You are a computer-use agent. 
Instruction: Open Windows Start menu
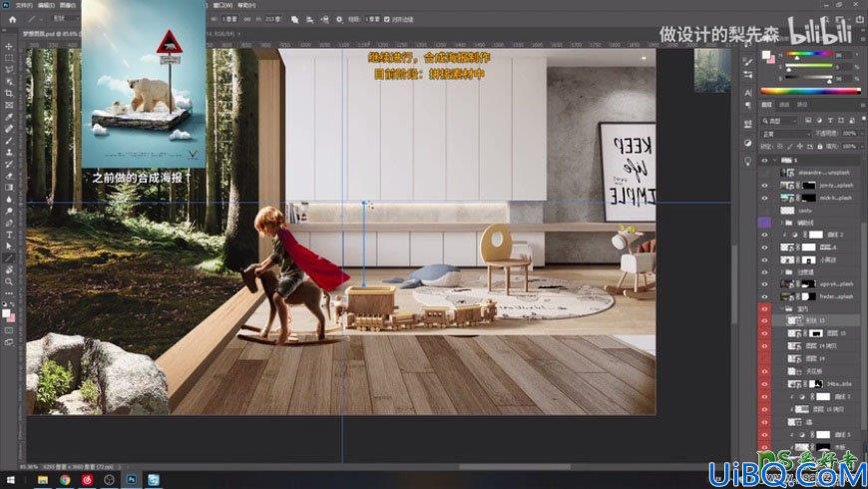[10, 480]
